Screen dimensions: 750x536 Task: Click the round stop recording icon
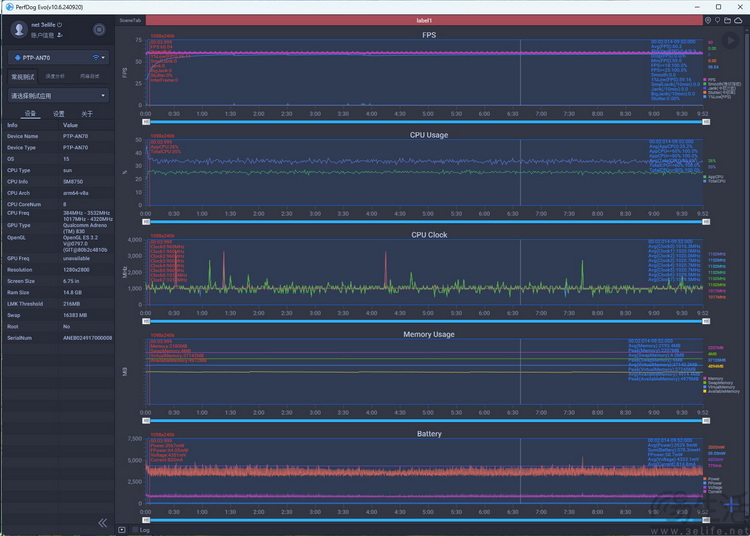pyautogui.click(x=99, y=30)
